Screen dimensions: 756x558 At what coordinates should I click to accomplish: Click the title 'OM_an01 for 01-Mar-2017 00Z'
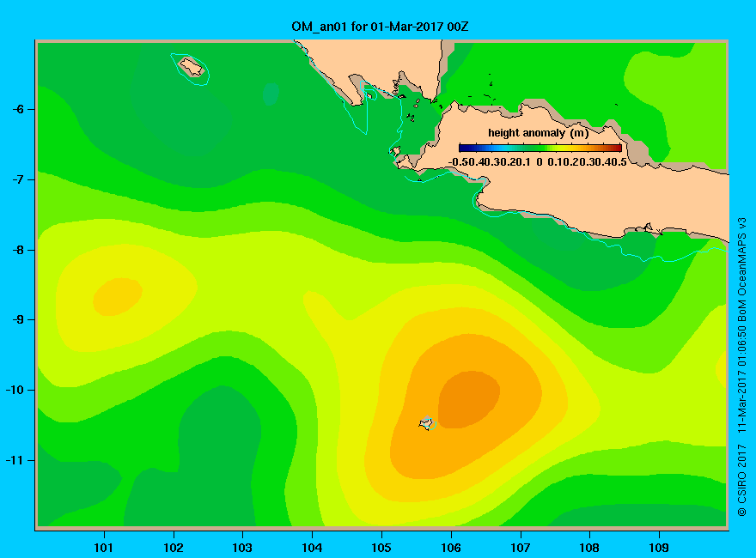(380, 27)
